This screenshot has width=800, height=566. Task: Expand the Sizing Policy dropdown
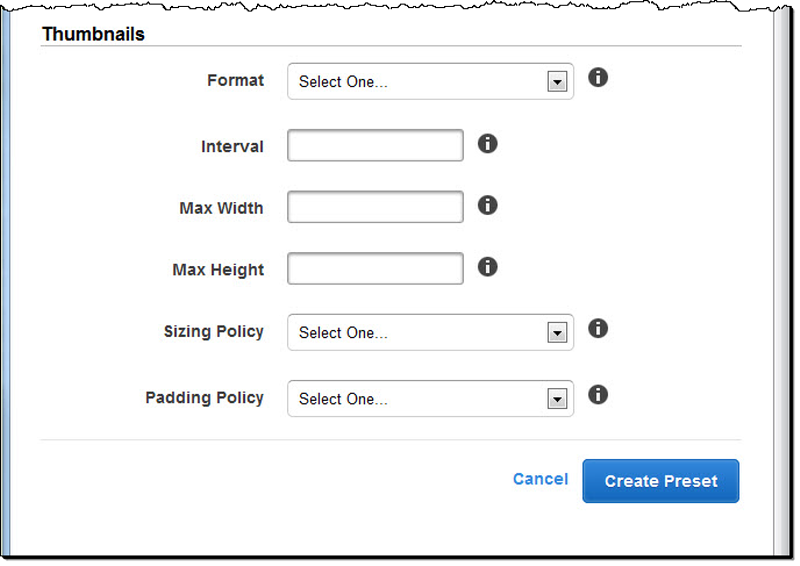(430, 333)
